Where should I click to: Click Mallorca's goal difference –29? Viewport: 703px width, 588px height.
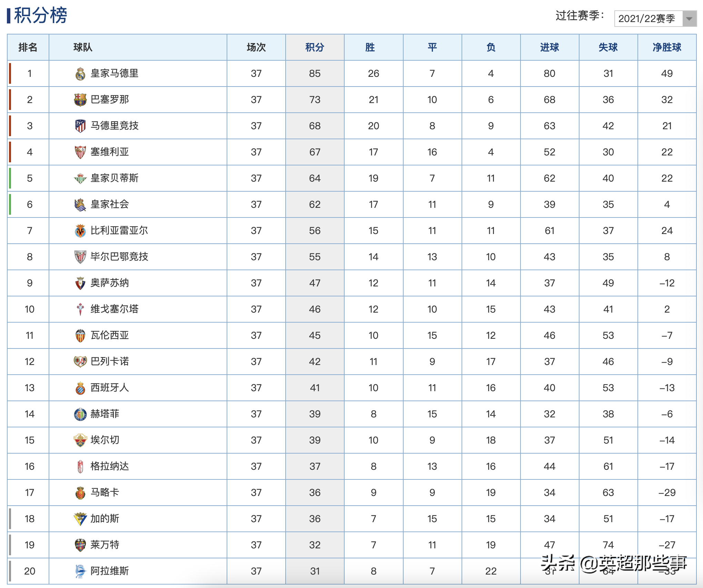667,493
